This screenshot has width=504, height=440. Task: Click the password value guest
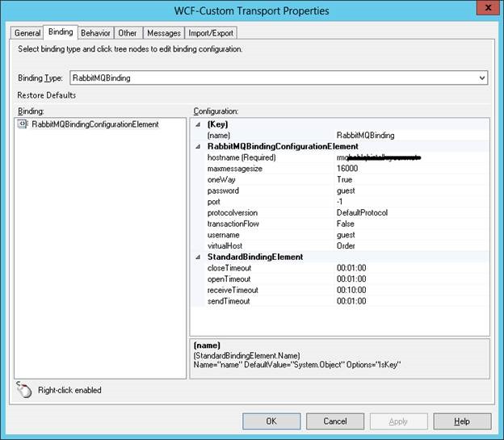(x=346, y=191)
